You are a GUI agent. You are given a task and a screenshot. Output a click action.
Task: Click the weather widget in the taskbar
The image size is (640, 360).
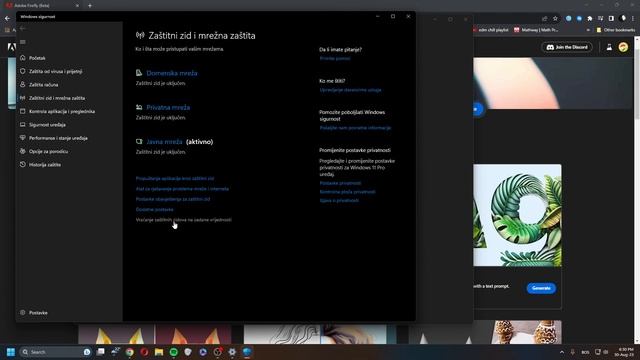(x=115, y=351)
